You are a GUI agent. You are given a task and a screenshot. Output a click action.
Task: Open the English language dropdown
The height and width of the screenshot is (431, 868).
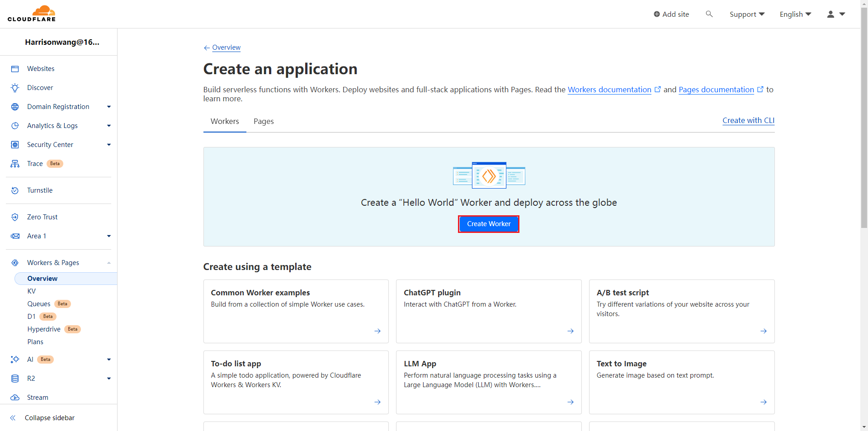click(795, 14)
